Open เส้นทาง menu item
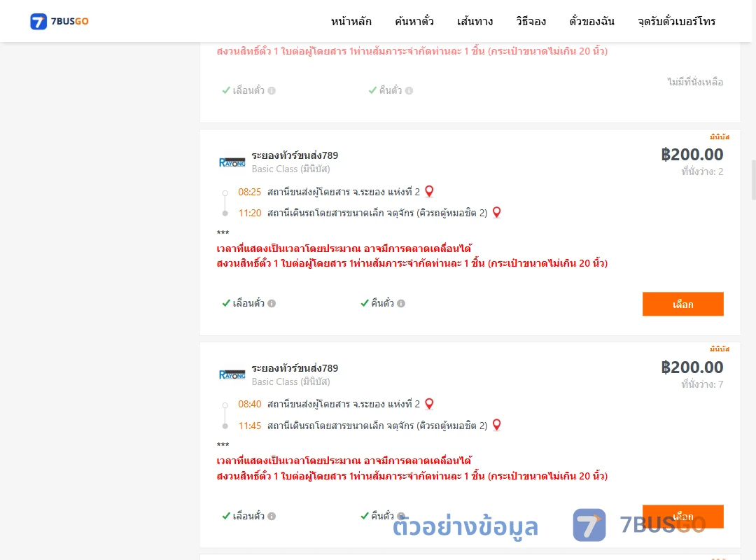756x560 pixels. [475, 22]
